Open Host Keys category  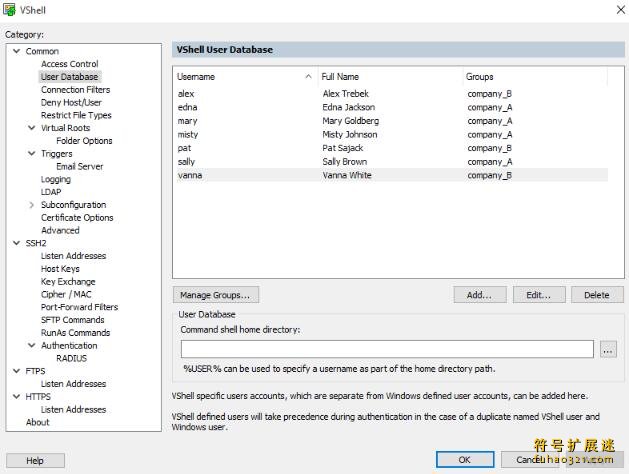coord(60,269)
